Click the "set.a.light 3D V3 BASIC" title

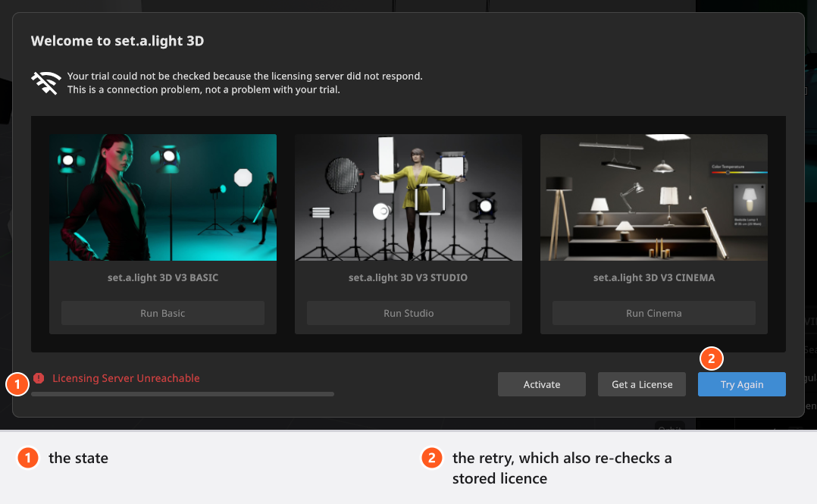click(x=162, y=278)
